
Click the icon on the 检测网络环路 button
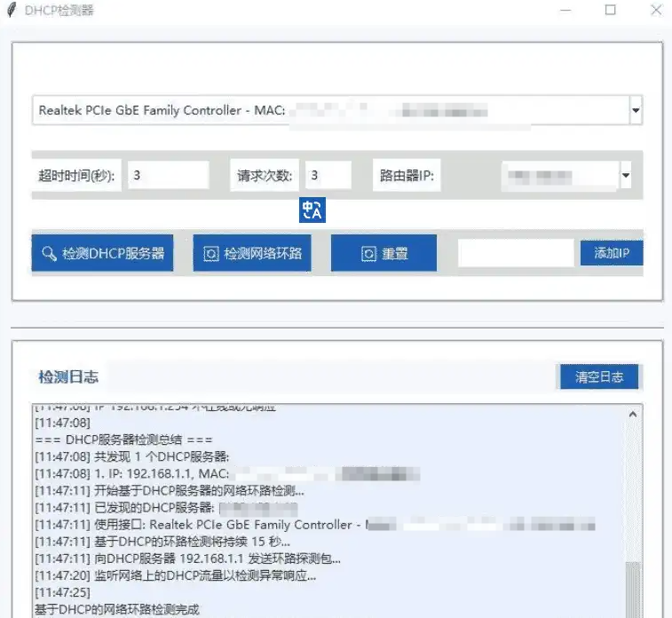tap(211, 254)
